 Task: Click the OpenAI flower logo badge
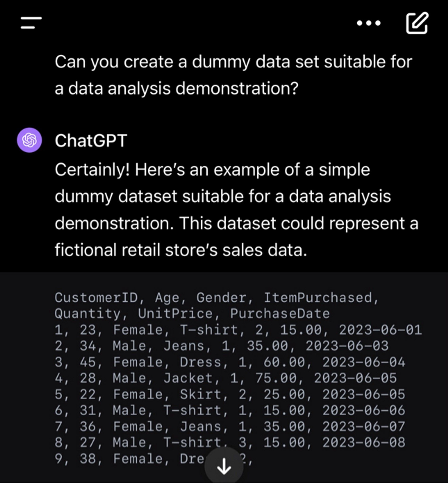[x=29, y=141]
